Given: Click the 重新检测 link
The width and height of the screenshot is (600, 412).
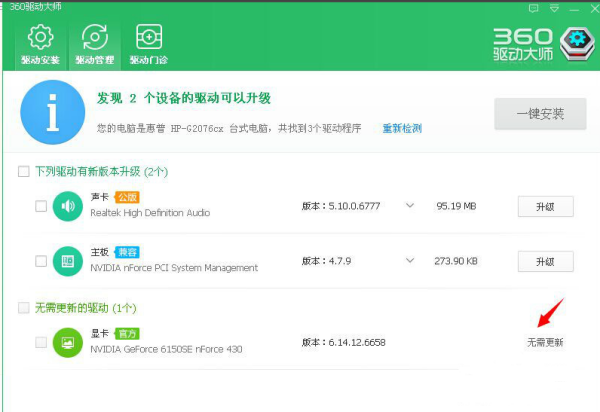Looking at the screenshot, I should pyautogui.click(x=402, y=128).
